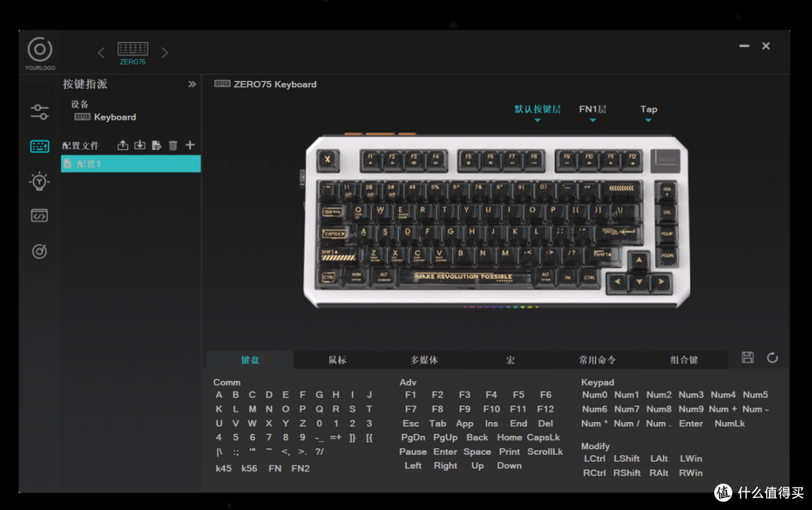Click the export profile upload icon

[123, 145]
